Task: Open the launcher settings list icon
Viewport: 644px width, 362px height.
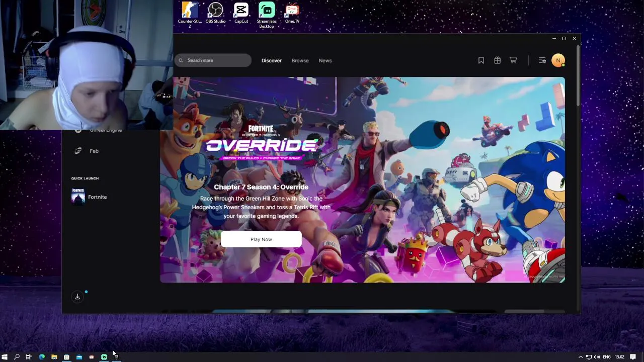Action: tap(542, 60)
